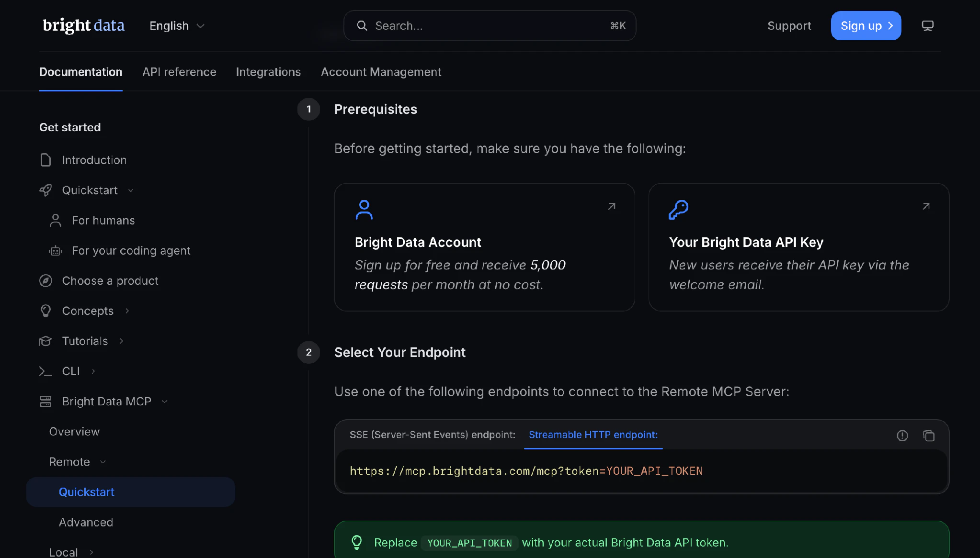The image size is (980, 558).
Task: Click the Quickstart rocket icon
Action: [x=46, y=190]
